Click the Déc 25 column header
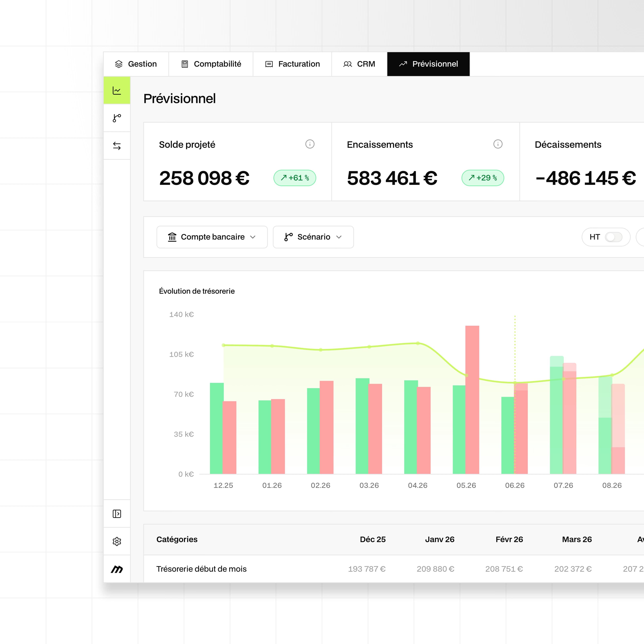The height and width of the screenshot is (644, 644). 373,539
